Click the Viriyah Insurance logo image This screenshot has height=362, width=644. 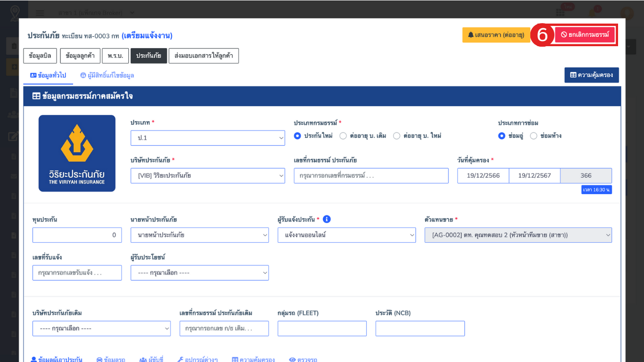tap(77, 153)
